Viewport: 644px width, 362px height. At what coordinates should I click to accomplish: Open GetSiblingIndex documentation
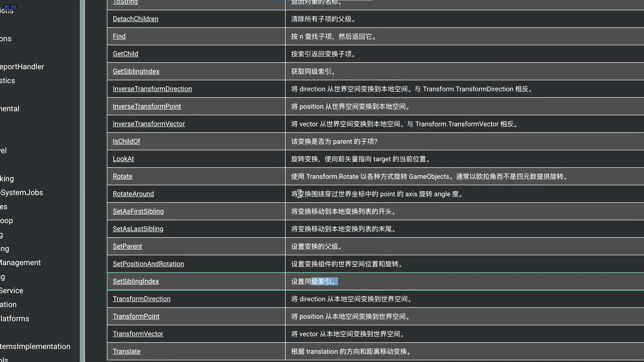pyautogui.click(x=136, y=71)
